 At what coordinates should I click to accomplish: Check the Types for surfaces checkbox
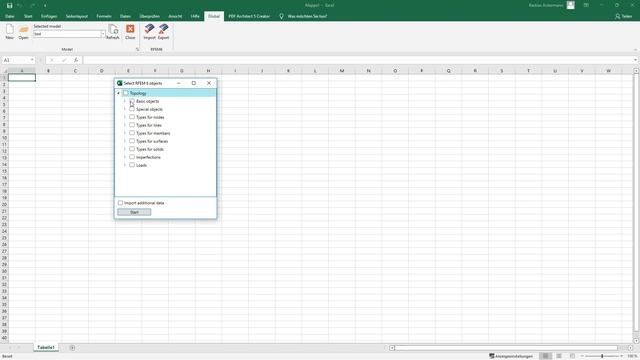tap(132, 141)
